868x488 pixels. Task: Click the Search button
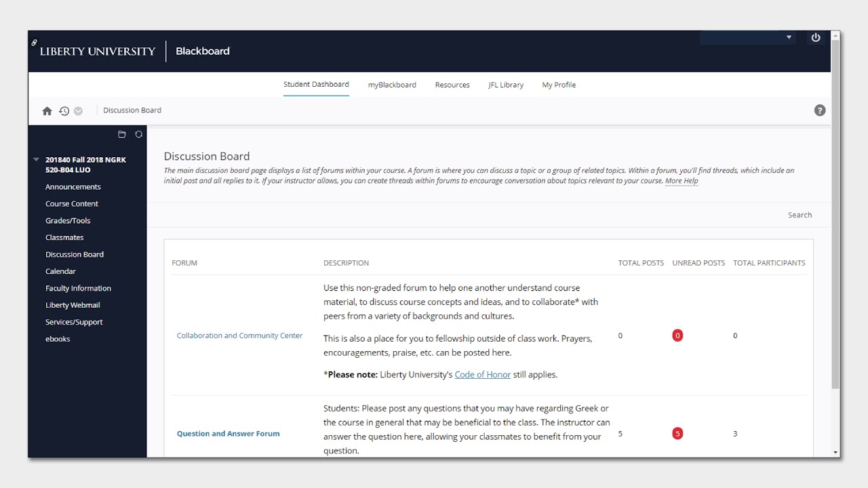800,215
